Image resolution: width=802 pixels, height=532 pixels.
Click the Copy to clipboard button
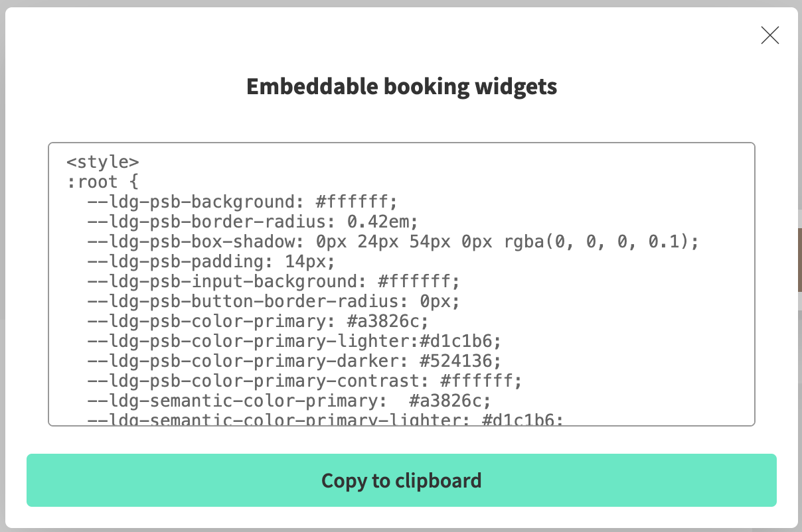point(401,480)
